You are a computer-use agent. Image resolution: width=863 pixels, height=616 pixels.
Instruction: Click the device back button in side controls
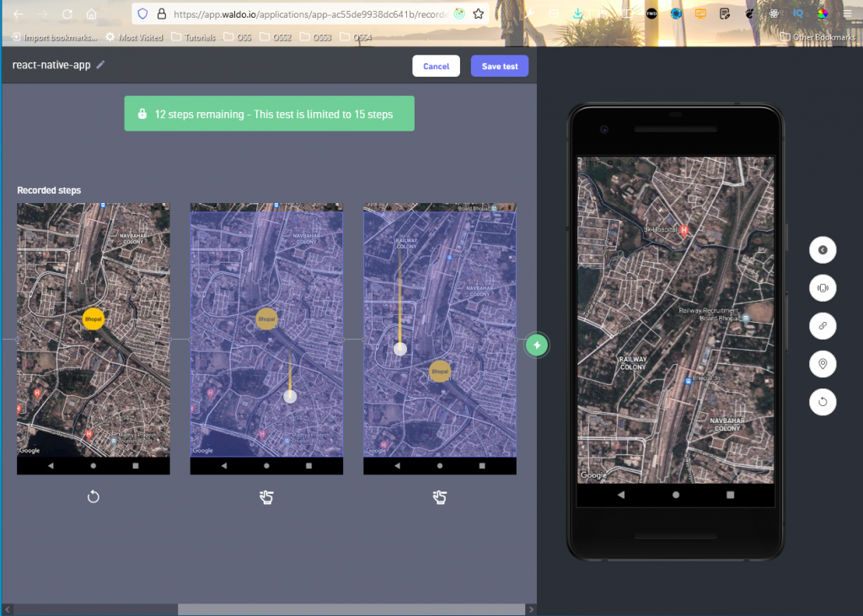click(x=823, y=250)
